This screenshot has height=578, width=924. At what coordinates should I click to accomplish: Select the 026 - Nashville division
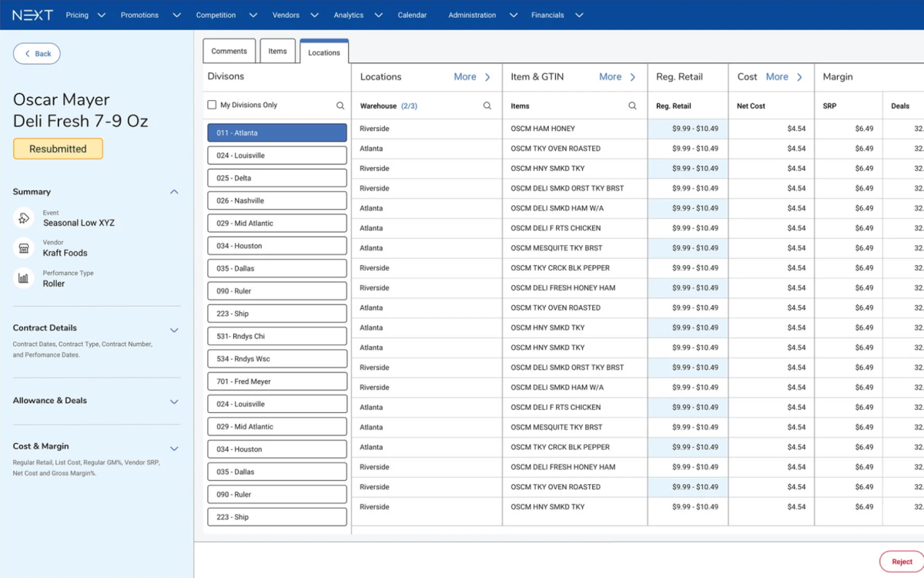pos(276,201)
